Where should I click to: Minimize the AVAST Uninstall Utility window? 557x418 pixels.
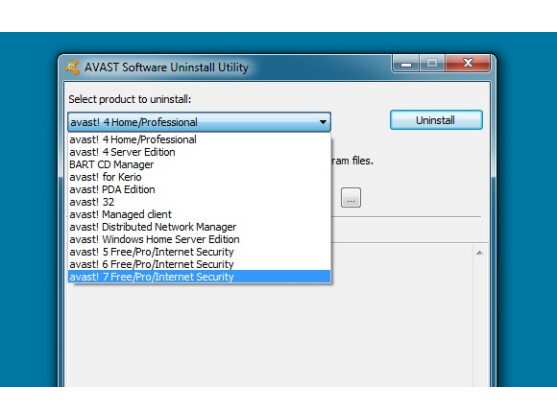pos(406,64)
